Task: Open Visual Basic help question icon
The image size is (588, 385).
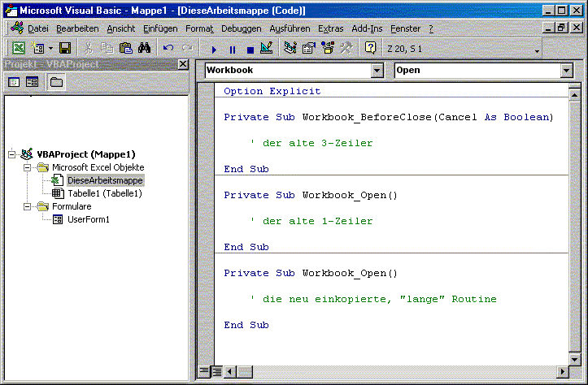Action: (x=371, y=48)
